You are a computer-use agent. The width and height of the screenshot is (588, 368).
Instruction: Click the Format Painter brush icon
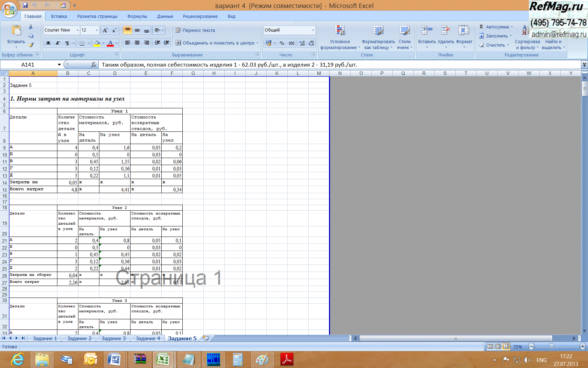(31, 45)
